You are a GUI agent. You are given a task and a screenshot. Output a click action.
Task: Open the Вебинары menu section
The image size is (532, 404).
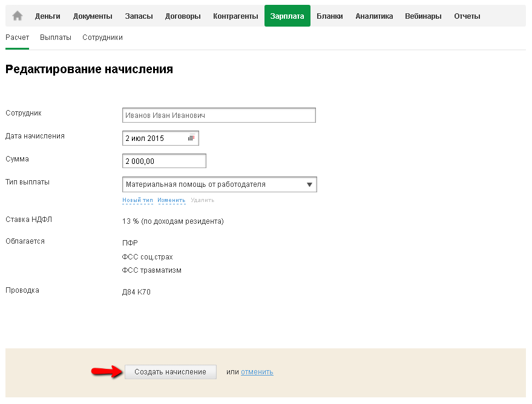tap(423, 16)
